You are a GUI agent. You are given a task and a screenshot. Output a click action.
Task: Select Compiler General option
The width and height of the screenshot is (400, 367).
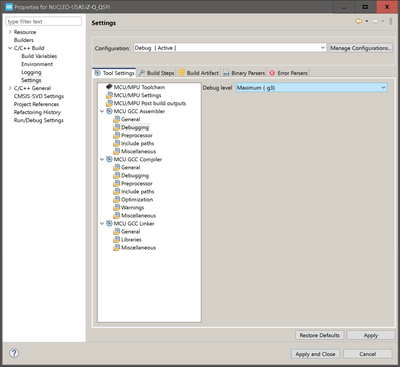(130, 167)
